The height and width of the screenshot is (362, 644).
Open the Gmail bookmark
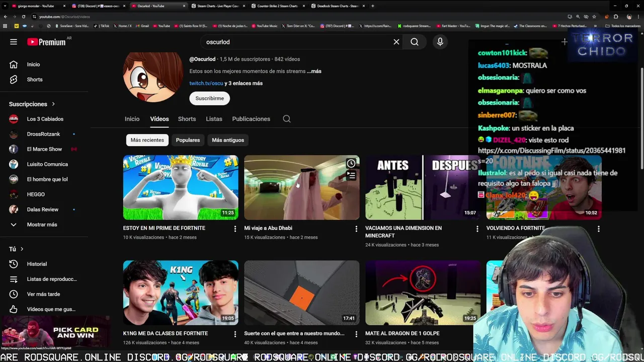142,26
